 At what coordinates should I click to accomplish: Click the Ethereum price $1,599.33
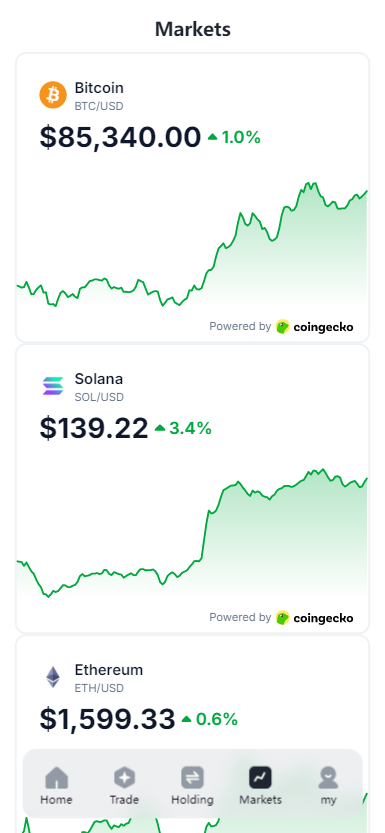(x=107, y=719)
